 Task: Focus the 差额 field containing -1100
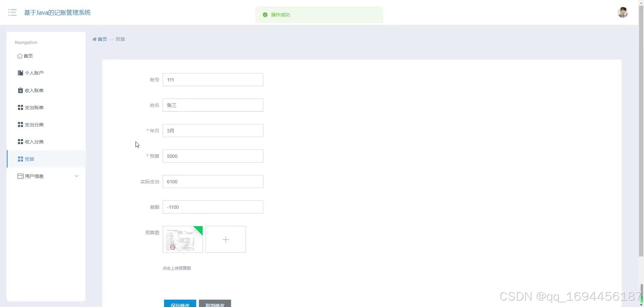click(x=213, y=207)
